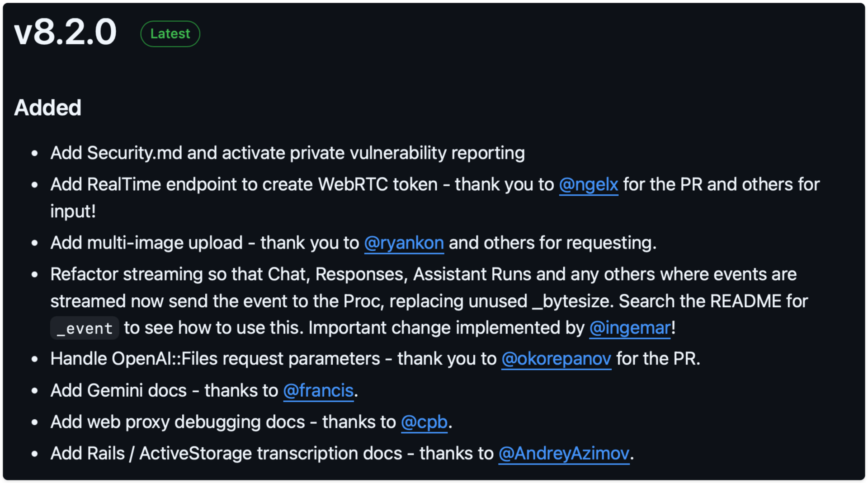
Task: Open the @okorepanov mention link
Action: [x=556, y=359]
